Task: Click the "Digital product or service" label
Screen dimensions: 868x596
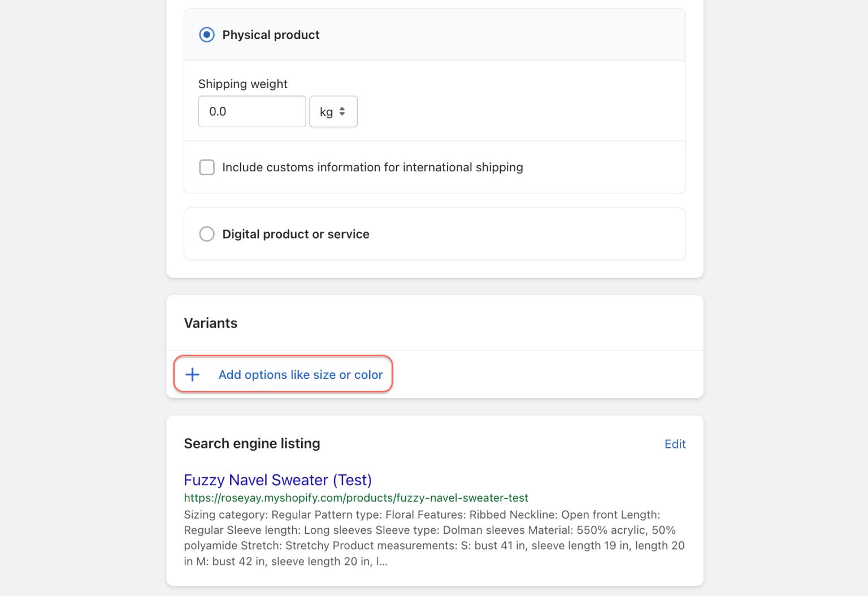Action: pos(296,234)
